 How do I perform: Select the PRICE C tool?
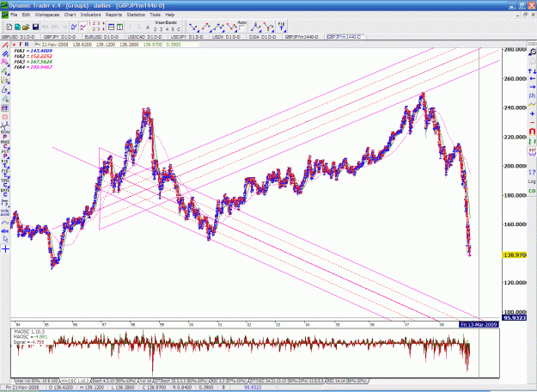(x=5, y=144)
